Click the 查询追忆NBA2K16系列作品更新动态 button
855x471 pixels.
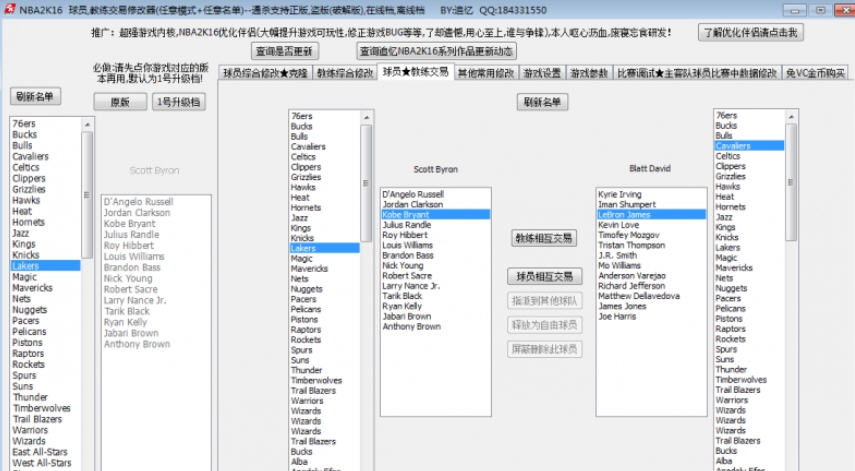pyautogui.click(x=436, y=51)
